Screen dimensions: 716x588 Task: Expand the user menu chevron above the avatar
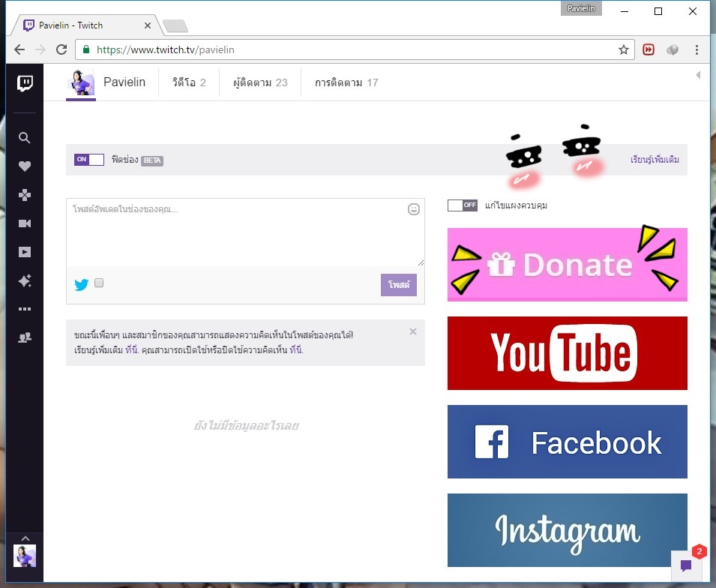click(x=25, y=538)
